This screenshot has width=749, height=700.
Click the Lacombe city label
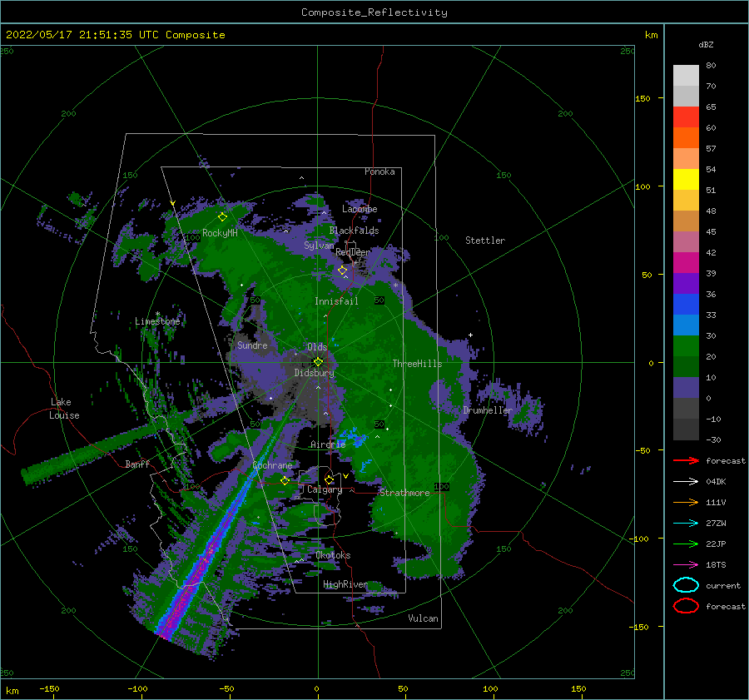click(360, 209)
